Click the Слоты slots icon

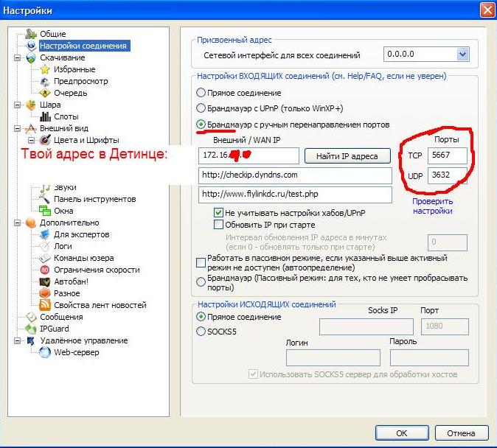(x=46, y=116)
